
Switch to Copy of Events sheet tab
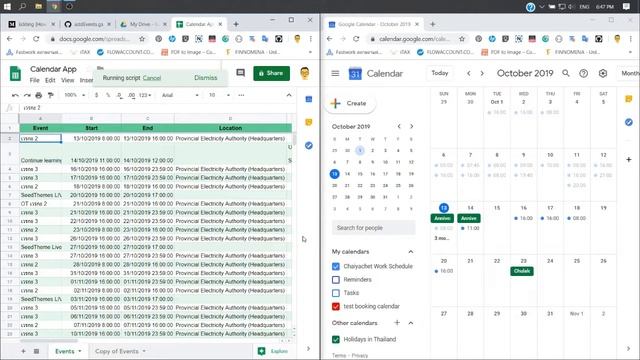(117, 351)
